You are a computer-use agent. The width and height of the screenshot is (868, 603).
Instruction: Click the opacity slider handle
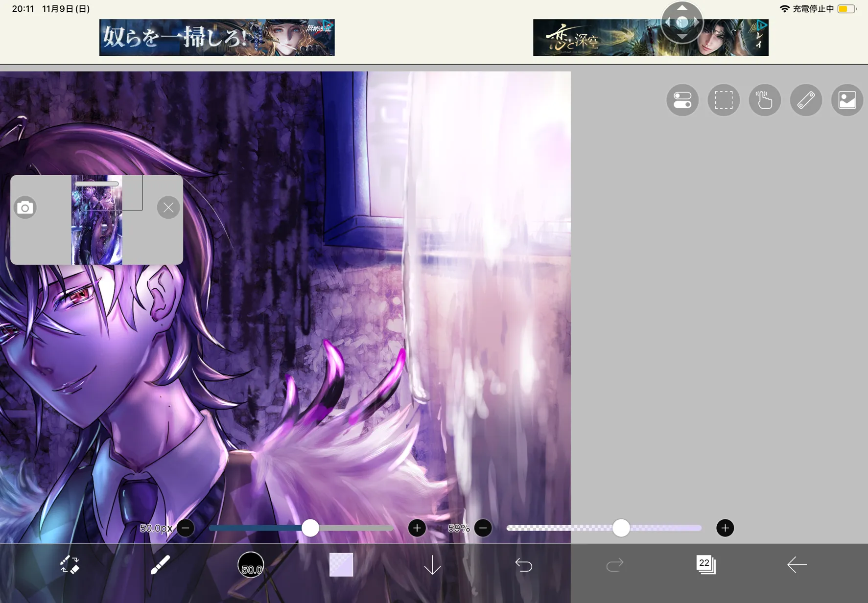click(621, 528)
